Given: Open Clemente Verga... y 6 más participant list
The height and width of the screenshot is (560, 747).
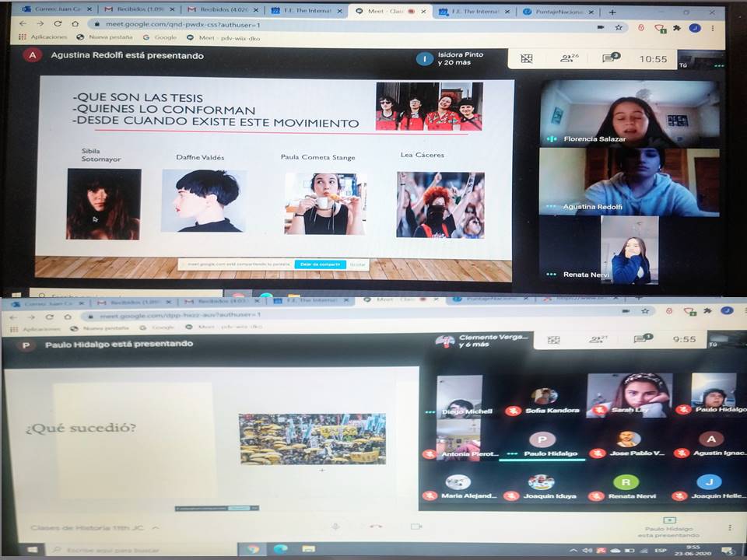Looking at the screenshot, I should pyautogui.click(x=482, y=341).
